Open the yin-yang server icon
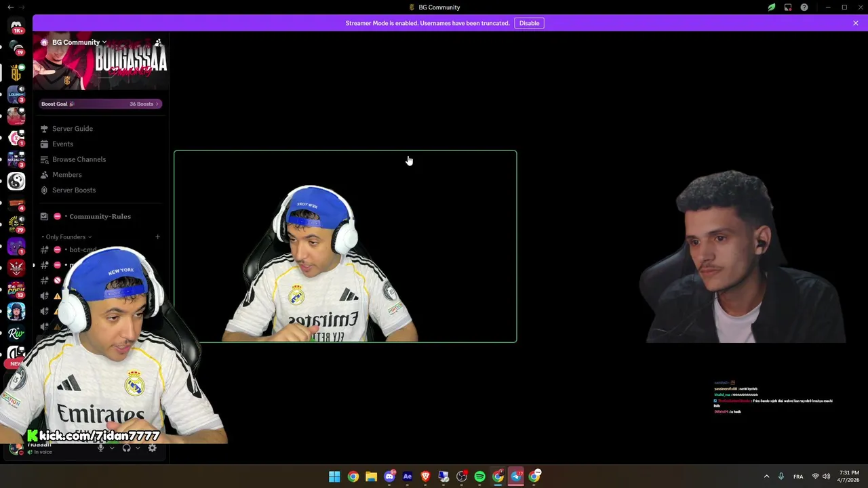Viewport: 868px width, 488px height. (16, 181)
